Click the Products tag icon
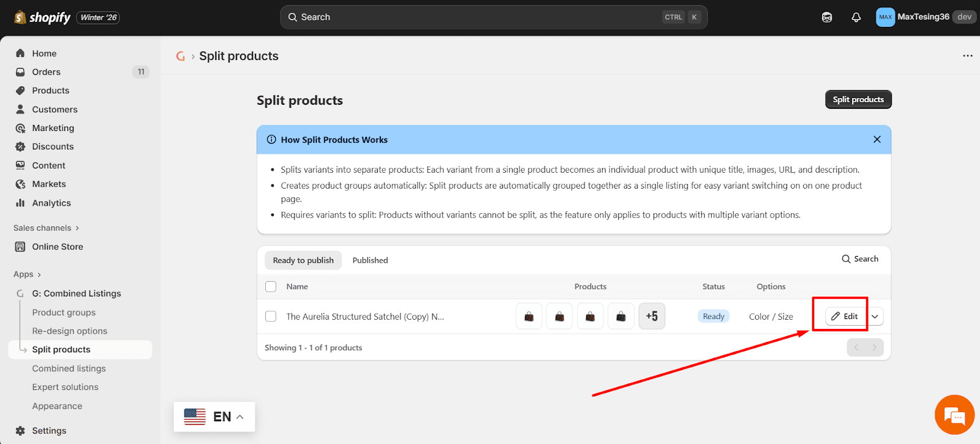 coord(20,91)
